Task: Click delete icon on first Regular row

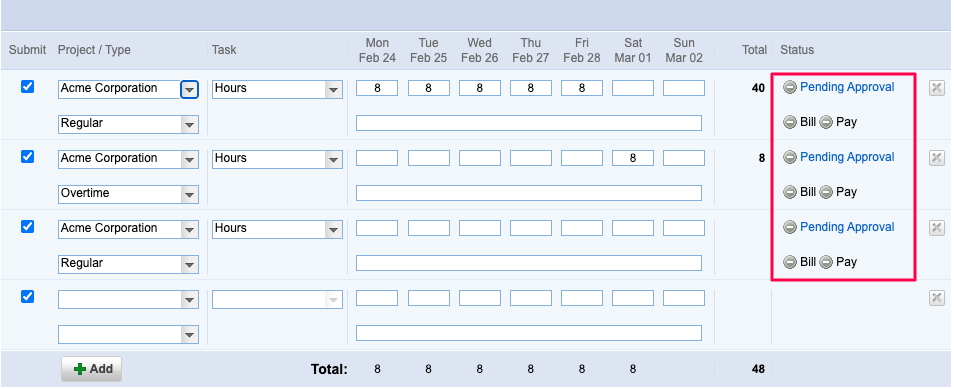Action: coord(936,88)
